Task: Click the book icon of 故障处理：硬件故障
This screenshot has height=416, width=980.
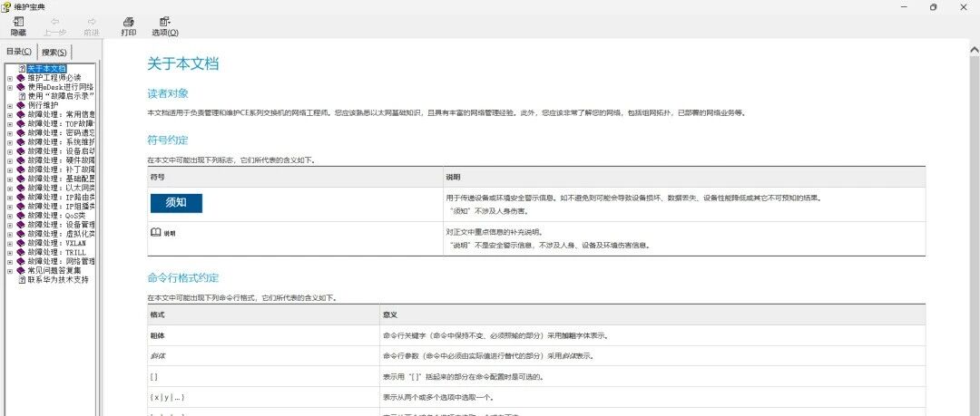Action: [x=21, y=160]
